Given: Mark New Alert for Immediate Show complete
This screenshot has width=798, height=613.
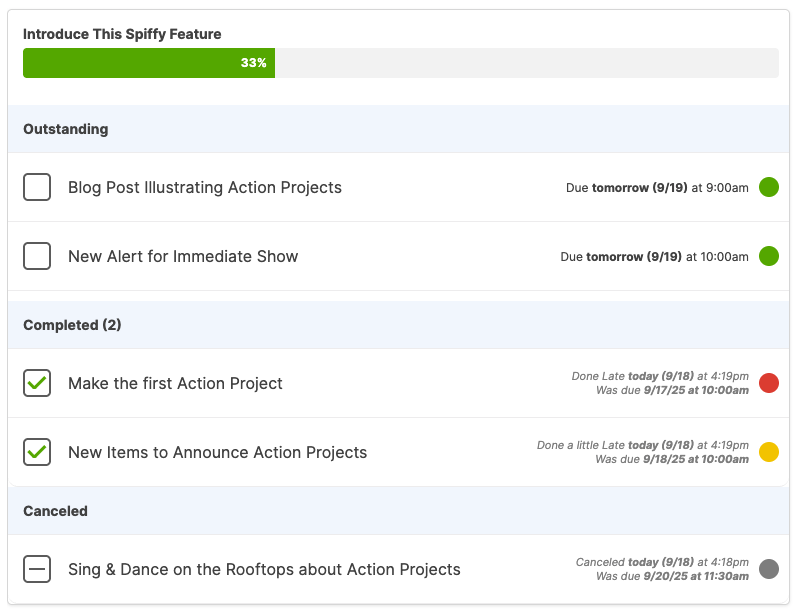Looking at the screenshot, I should (x=37, y=256).
